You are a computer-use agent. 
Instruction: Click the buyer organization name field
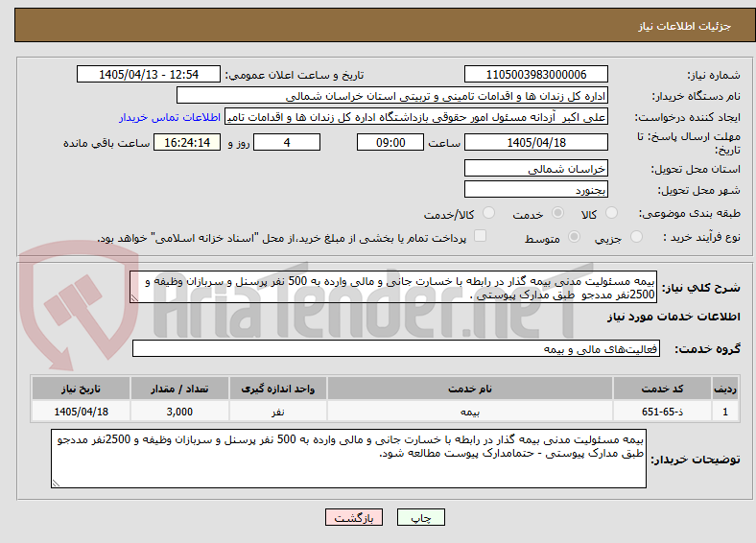pyautogui.click(x=392, y=96)
